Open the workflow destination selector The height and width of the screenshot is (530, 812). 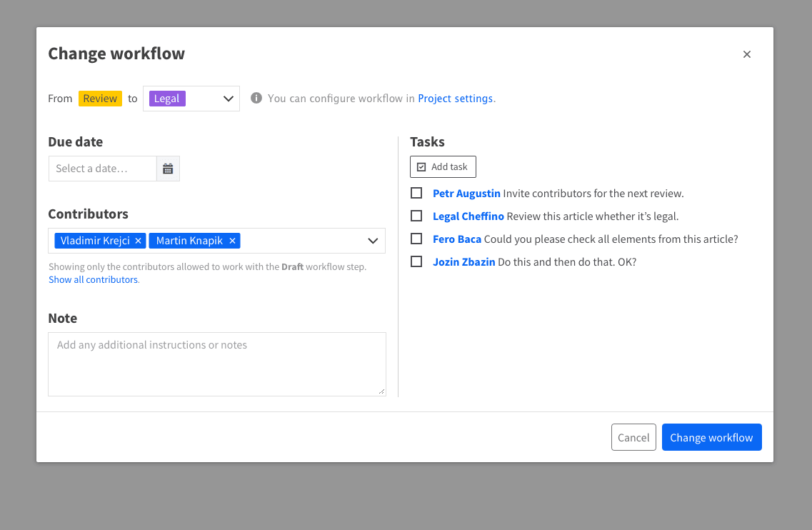click(x=191, y=98)
